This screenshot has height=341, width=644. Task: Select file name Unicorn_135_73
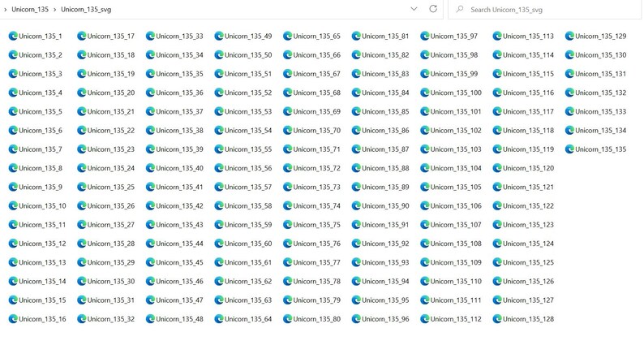coord(316,188)
